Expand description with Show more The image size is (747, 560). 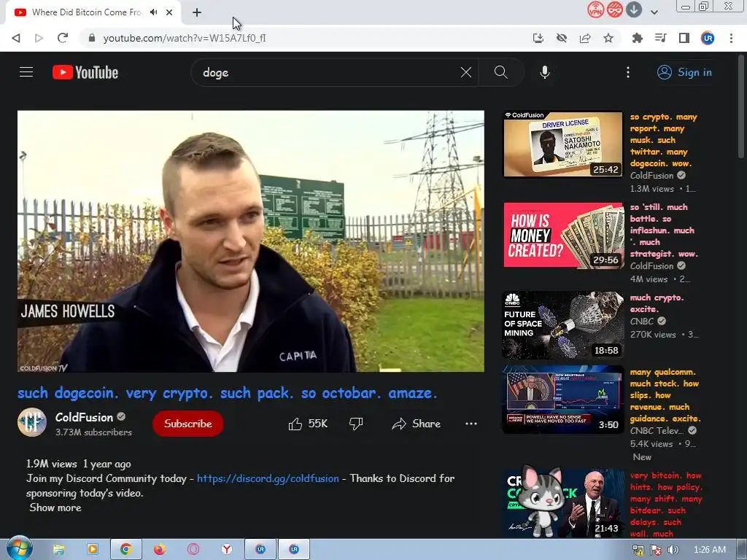pyautogui.click(x=55, y=507)
